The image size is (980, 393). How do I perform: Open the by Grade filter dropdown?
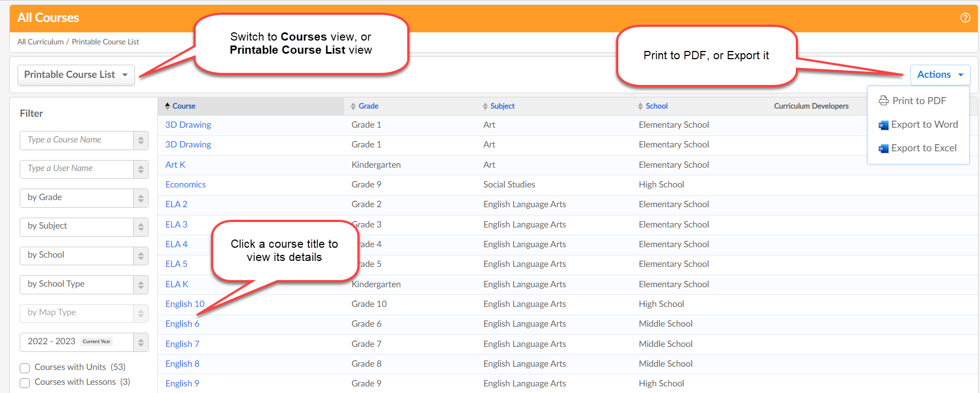tap(83, 198)
